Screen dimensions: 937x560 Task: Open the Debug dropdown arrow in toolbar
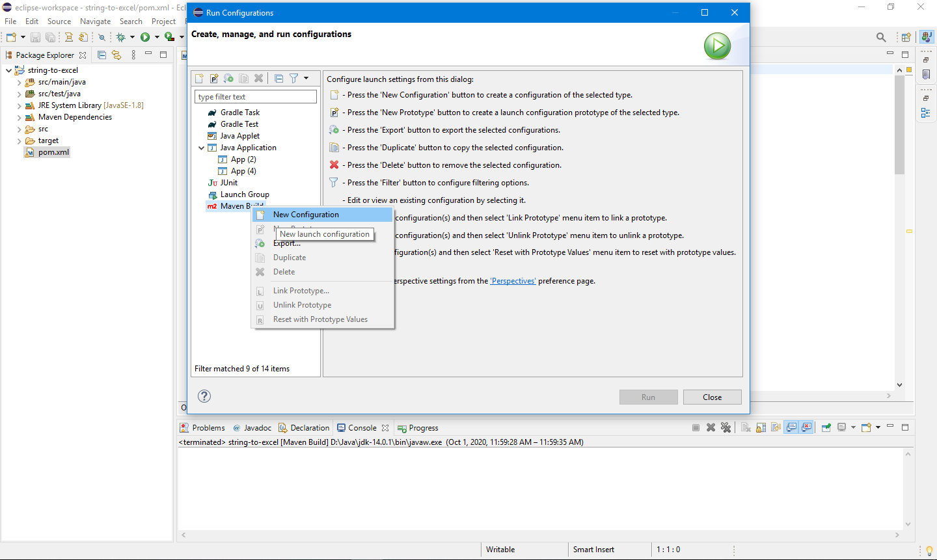click(132, 37)
